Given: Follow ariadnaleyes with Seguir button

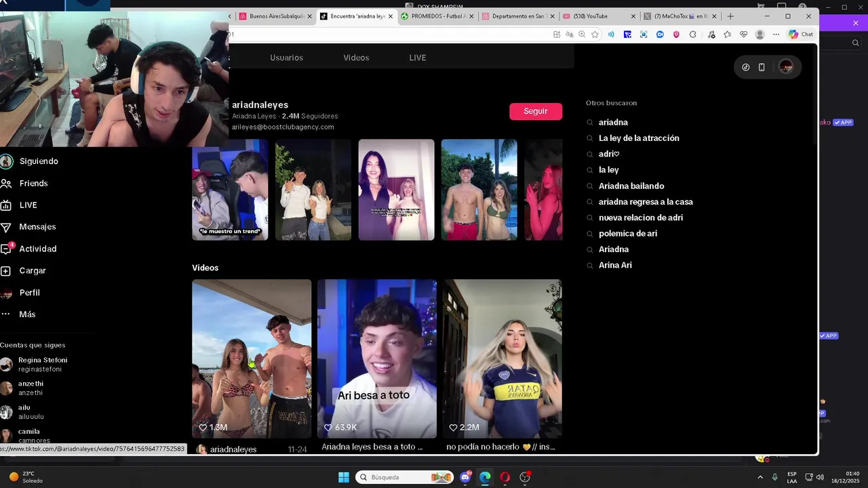Looking at the screenshot, I should coord(536,111).
